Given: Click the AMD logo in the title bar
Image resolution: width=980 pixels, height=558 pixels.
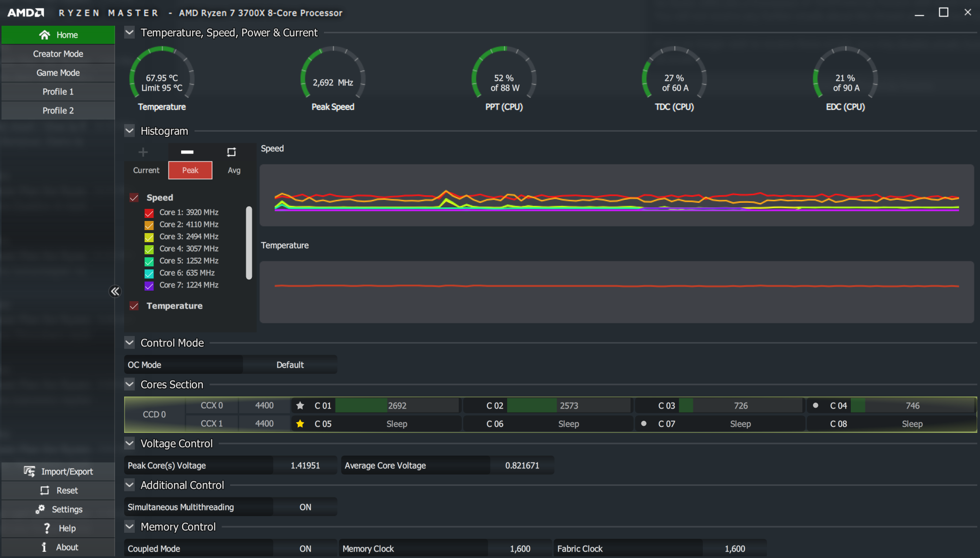Looking at the screenshot, I should 26,13.
